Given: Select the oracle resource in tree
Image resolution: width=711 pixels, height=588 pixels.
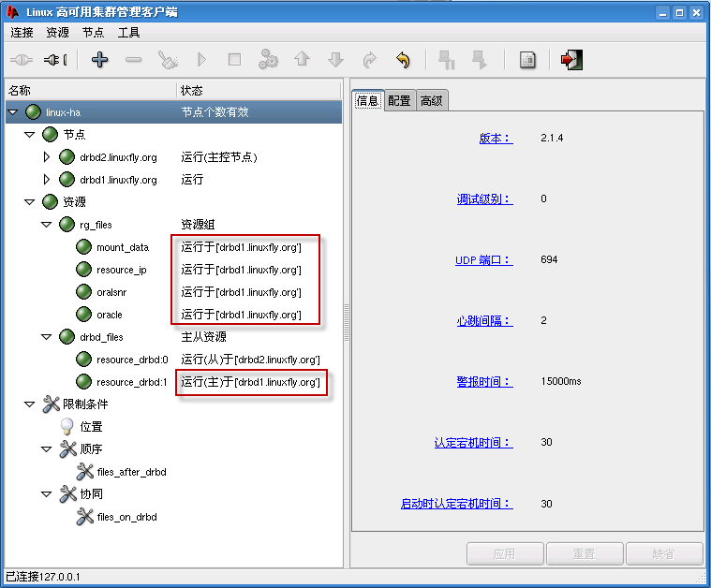Looking at the screenshot, I should click(109, 315).
